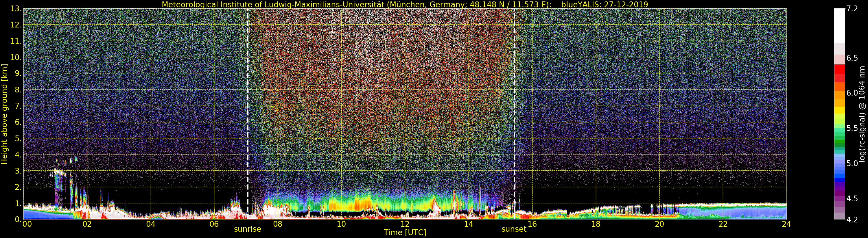Click the height axis tick '3.'
Viewport: 868px width, 238px height.
point(18,171)
